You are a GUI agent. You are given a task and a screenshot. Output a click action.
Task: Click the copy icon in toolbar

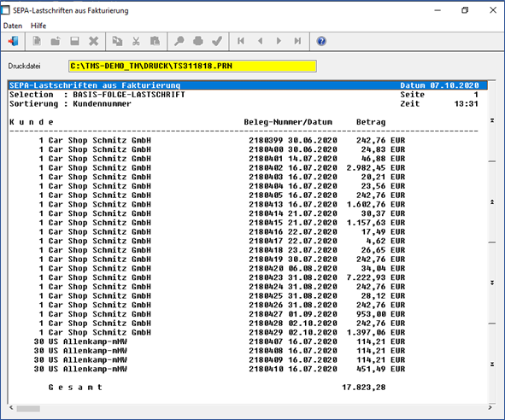pos(117,41)
